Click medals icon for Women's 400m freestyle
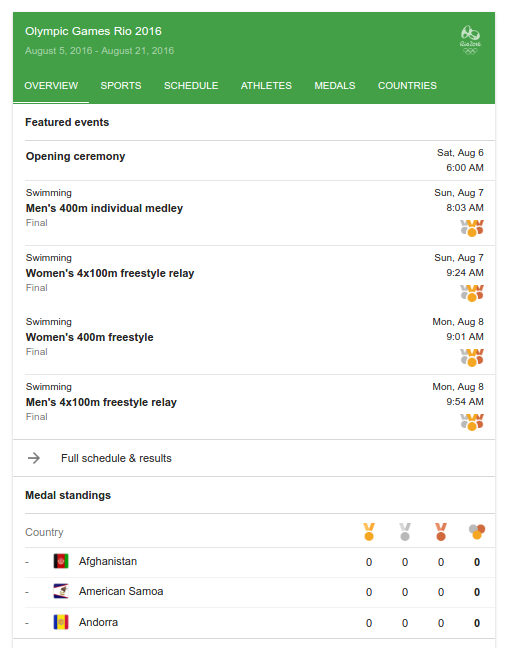This screenshot has height=648, width=506. (x=472, y=357)
